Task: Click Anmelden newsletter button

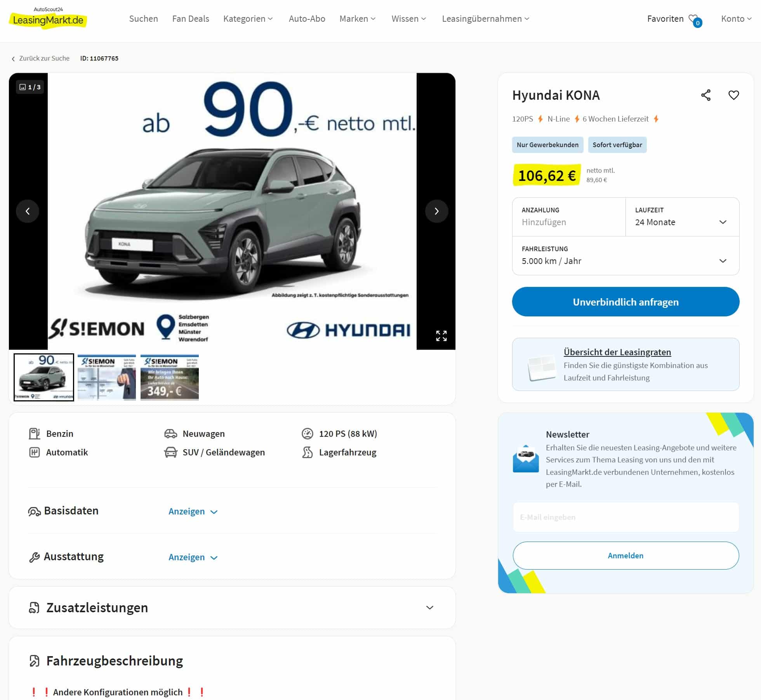Action: (x=625, y=556)
